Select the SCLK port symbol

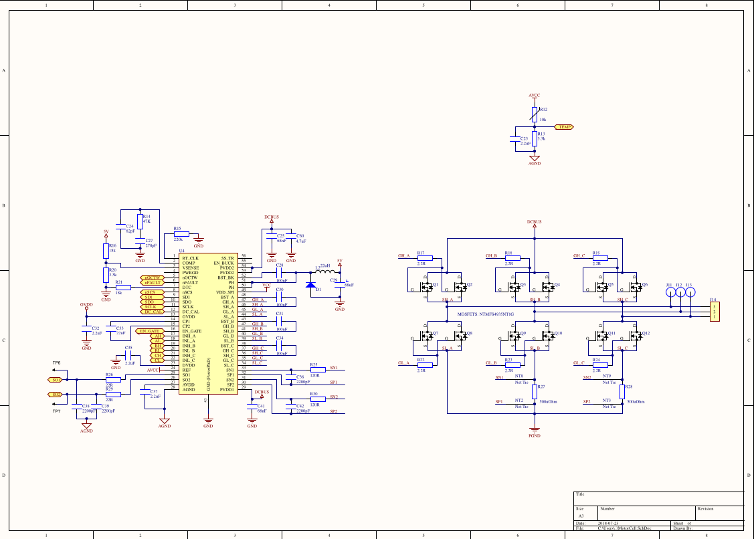pos(153,307)
